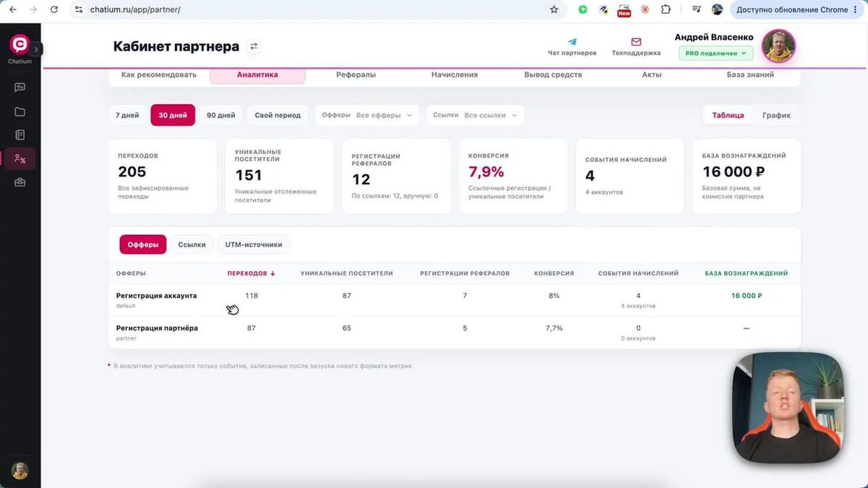This screenshot has height=488, width=868.
Task: Go forward with the browser forward arrow
Action: click(x=33, y=9)
